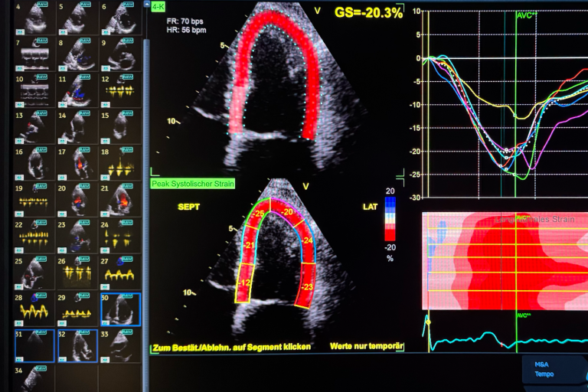
Task: Open thumbnail 34 at bottom of list
Action: pos(33,379)
